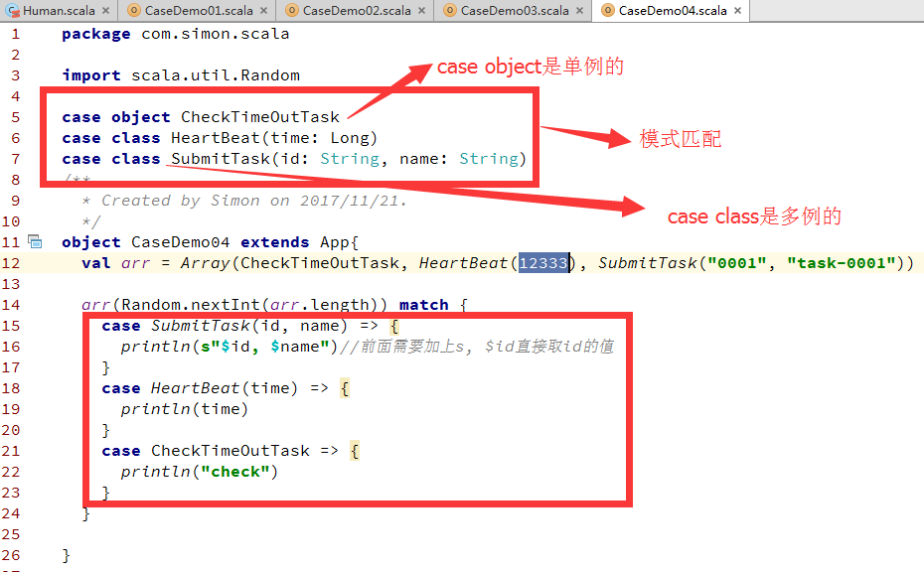Click the match keyword on line 14
This screenshot has height=572, width=924.
point(423,305)
